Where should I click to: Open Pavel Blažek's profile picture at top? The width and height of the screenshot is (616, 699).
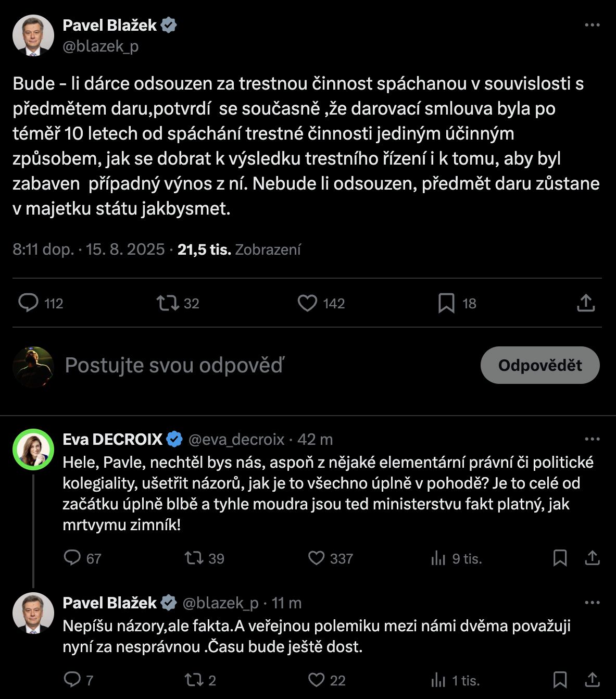(x=33, y=35)
